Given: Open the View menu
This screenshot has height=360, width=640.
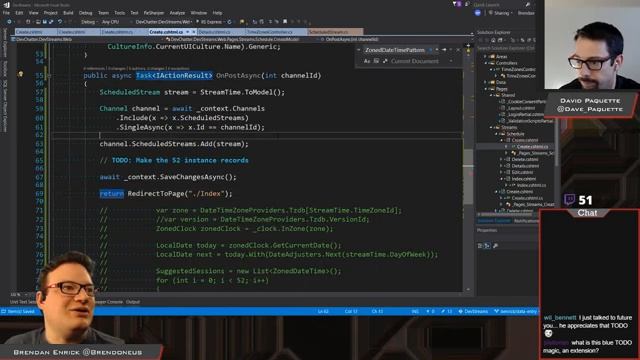Looking at the screenshot, I should click(x=33, y=13).
